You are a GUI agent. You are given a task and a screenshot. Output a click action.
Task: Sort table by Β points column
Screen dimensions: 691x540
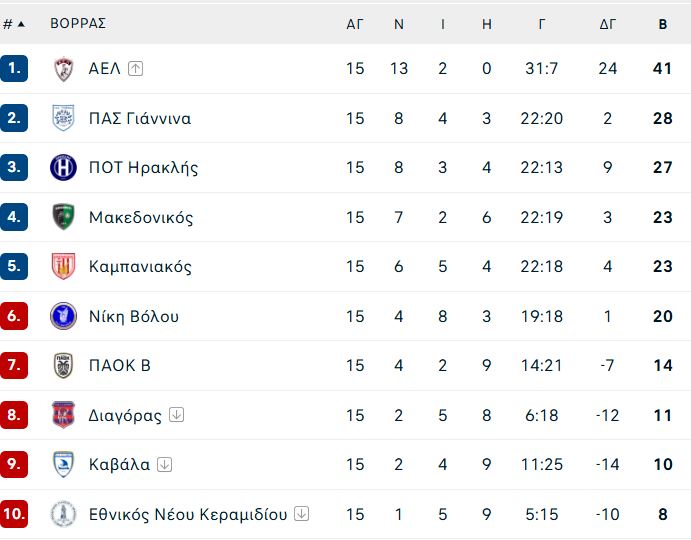[663, 24]
